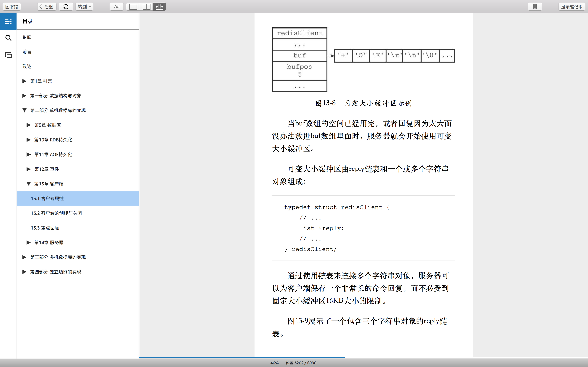The image size is (588, 367).
Task: Open the 封面 cover entry
Action: (x=27, y=37)
